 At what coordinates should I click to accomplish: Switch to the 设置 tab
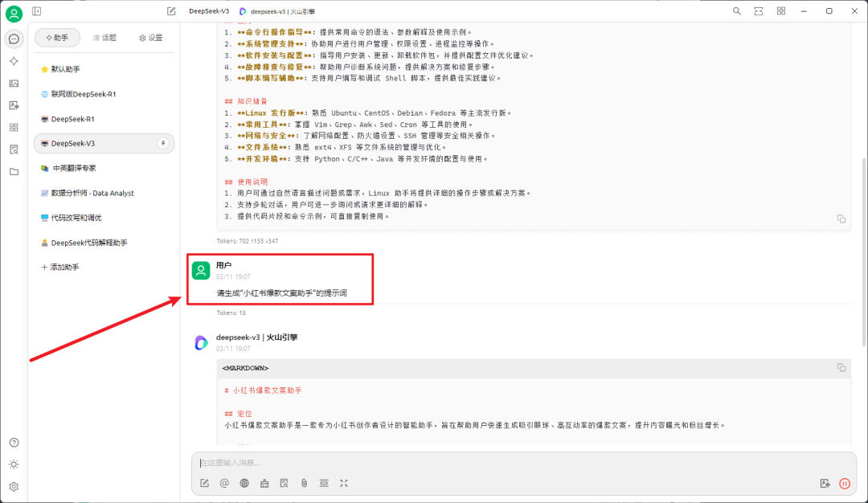click(x=151, y=38)
